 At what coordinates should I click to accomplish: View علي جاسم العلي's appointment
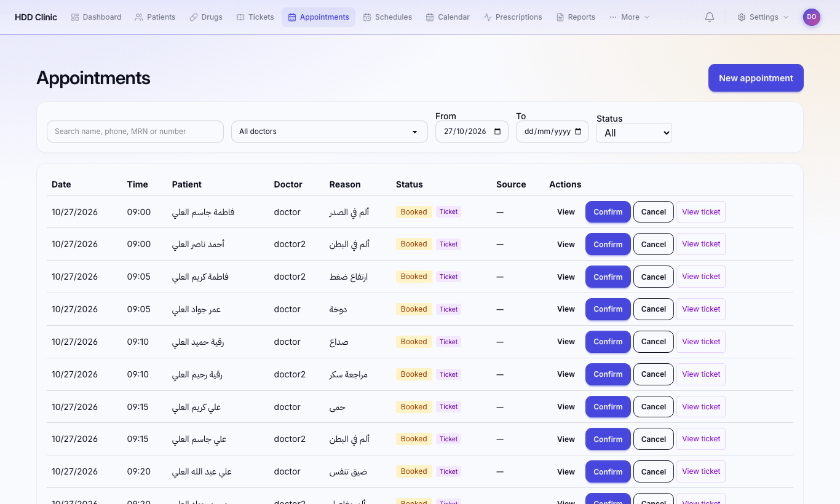tap(566, 439)
